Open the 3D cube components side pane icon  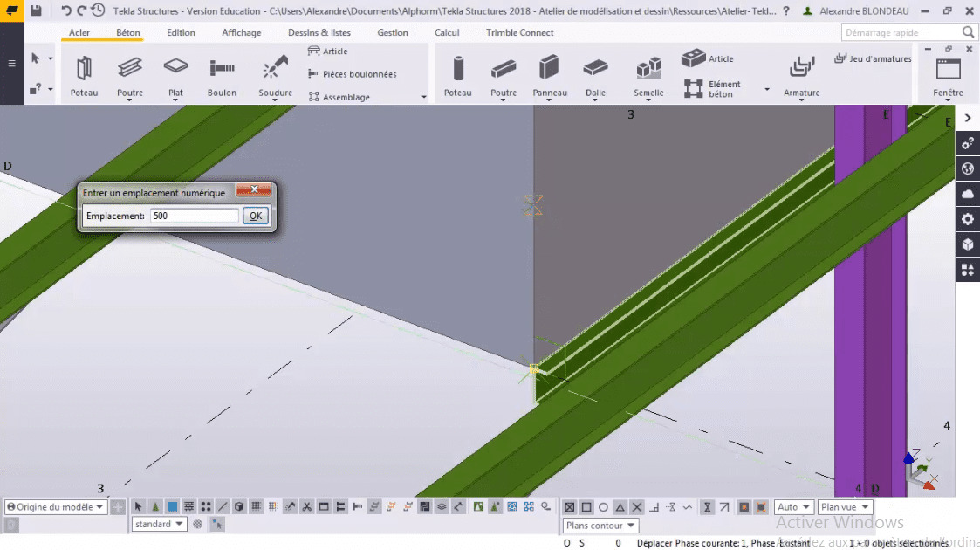(968, 244)
